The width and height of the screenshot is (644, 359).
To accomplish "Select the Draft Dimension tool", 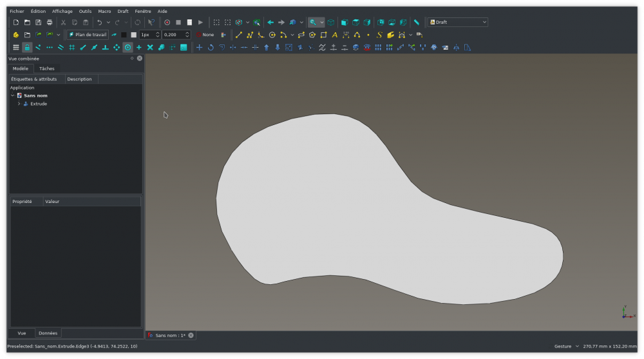I will pyautogui.click(x=346, y=35).
